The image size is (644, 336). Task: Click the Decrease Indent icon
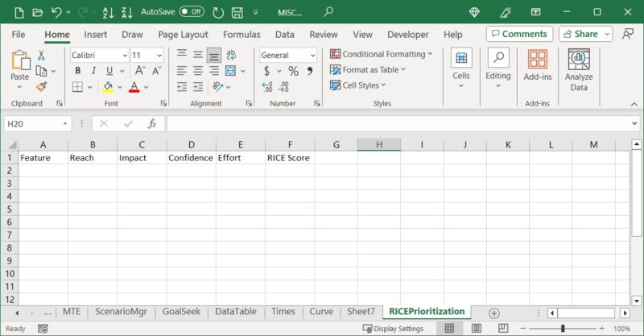pyautogui.click(x=182, y=87)
